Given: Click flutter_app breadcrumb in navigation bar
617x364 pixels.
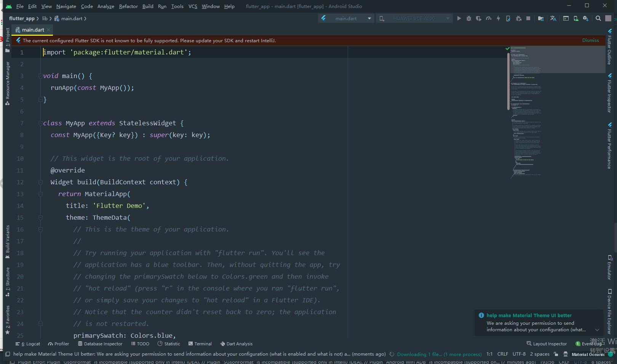Looking at the screenshot, I should (x=22, y=18).
